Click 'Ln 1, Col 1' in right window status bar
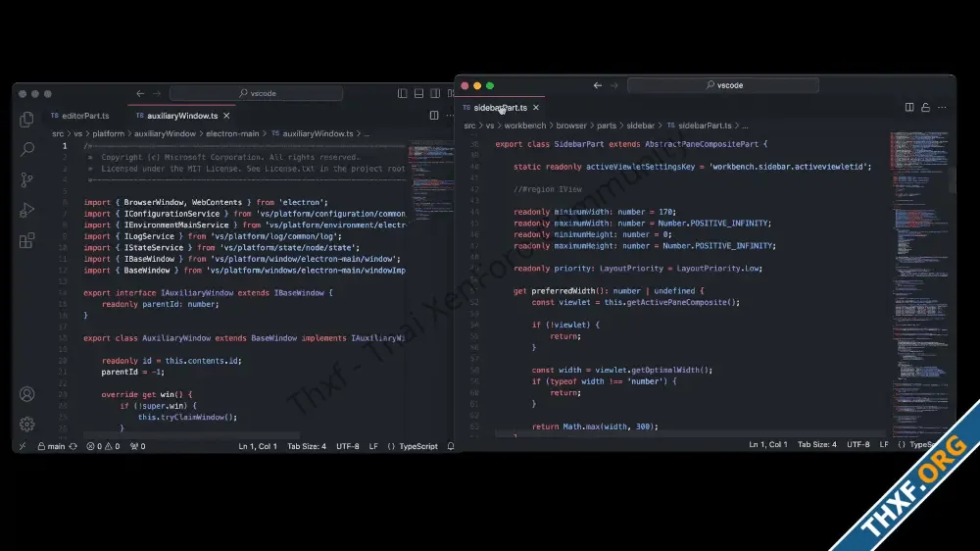Viewport: 980px width, 551px height. 768,444
